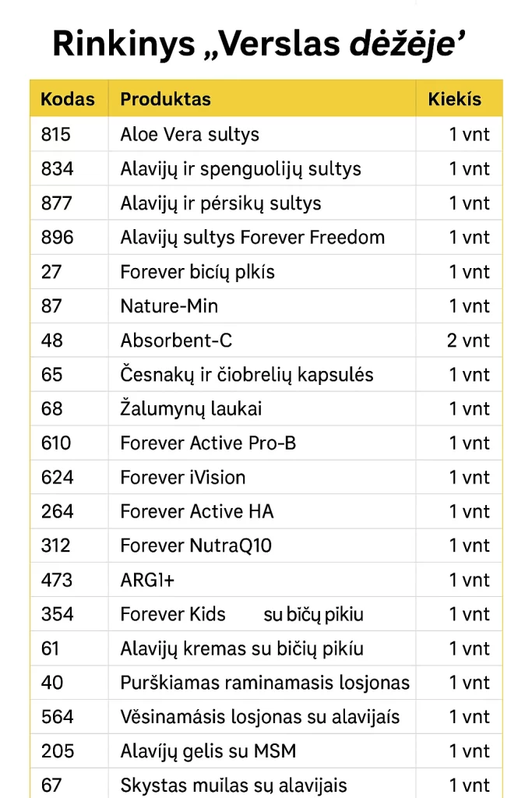The height and width of the screenshot is (798, 532).
Task: Click the Produktas column header
Action: coord(165,100)
